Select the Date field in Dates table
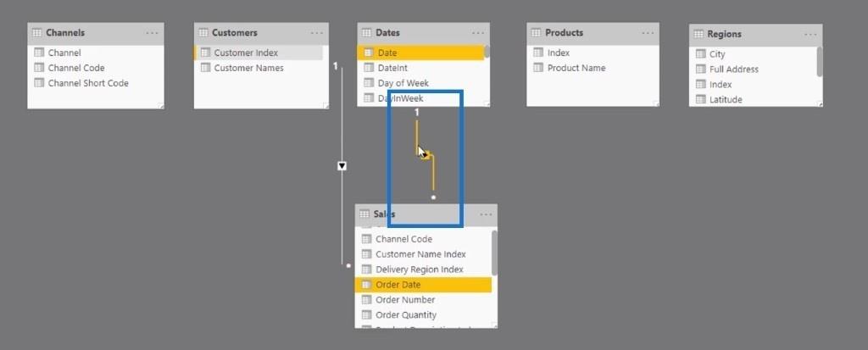868x350 pixels. coord(420,53)
